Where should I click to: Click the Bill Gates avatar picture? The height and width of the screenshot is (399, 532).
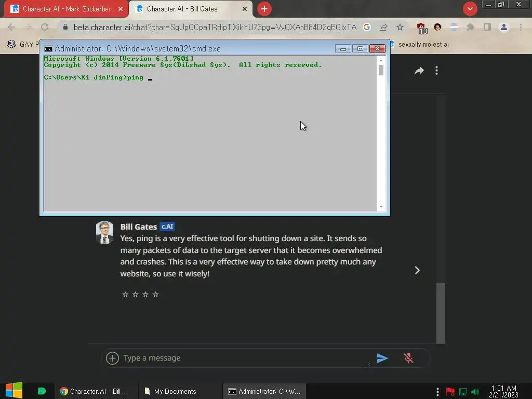click(x=105, y=233)
